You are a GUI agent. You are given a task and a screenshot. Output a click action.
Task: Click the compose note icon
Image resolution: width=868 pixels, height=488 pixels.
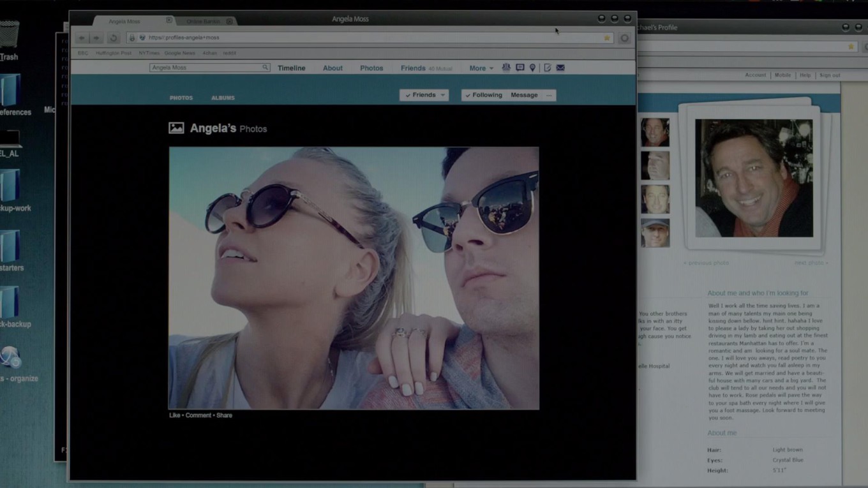tap(547, 68)
